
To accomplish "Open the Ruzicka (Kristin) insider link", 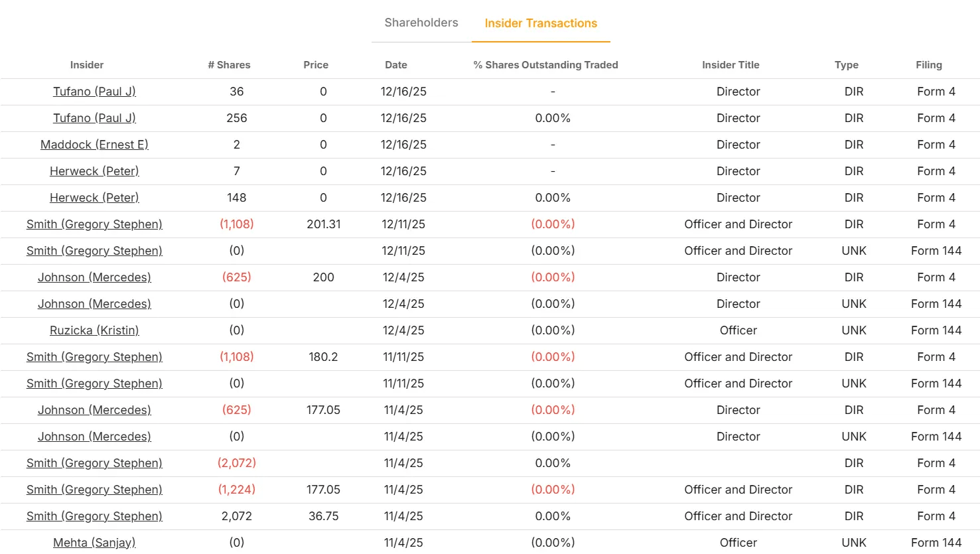I will [x=94, y=330].
